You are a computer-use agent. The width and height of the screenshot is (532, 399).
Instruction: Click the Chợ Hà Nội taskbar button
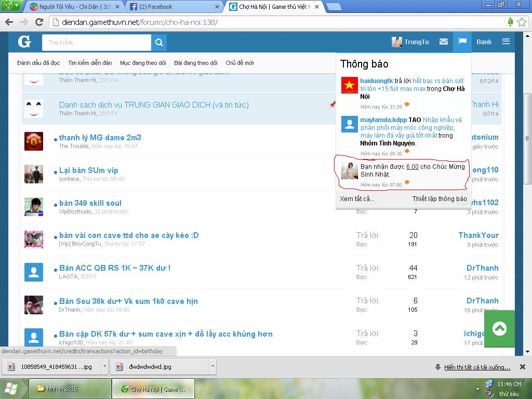[x=153, y=389]
